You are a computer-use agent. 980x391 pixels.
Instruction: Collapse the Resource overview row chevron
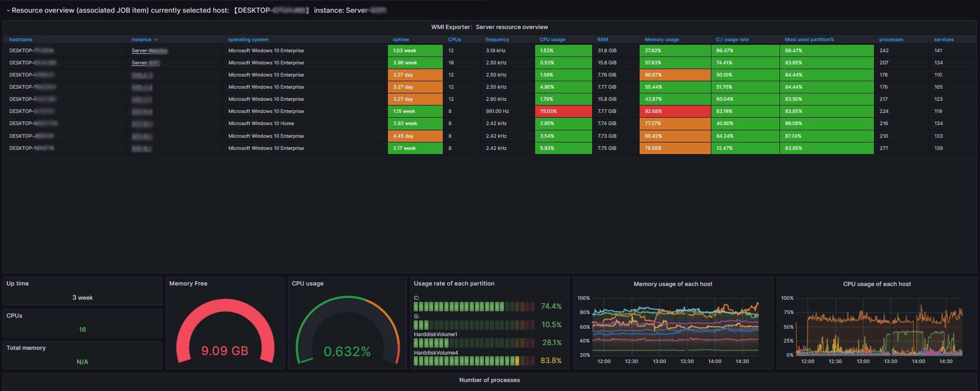tap(8, 11)
